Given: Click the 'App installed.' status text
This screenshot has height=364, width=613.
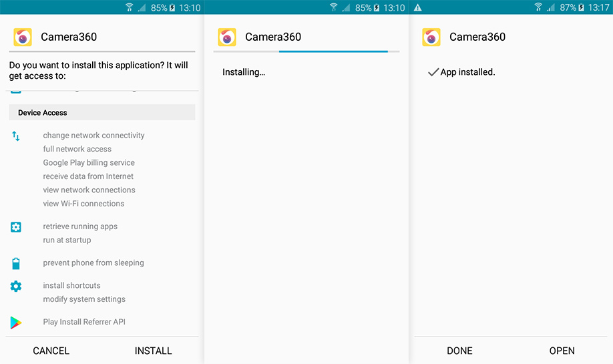Looking at the screenshot, I should 467,72.
